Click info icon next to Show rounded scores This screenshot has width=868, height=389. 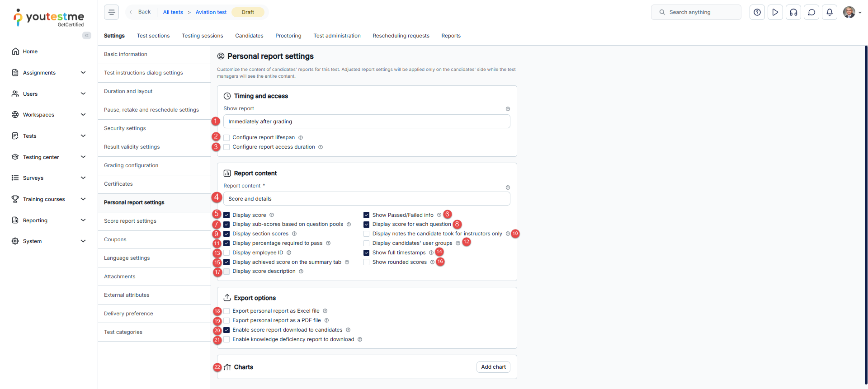pyautogui.click(x=432, y=262)
